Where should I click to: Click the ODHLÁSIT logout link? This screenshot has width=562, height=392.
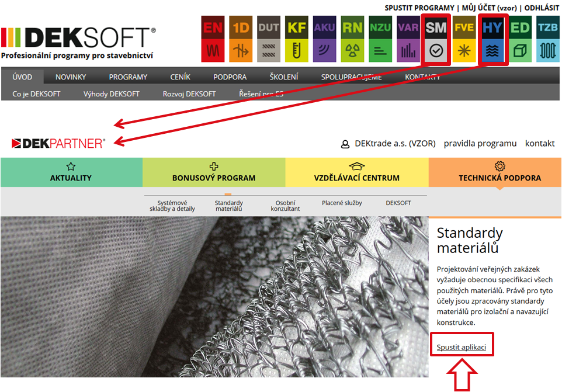(542, 8)
